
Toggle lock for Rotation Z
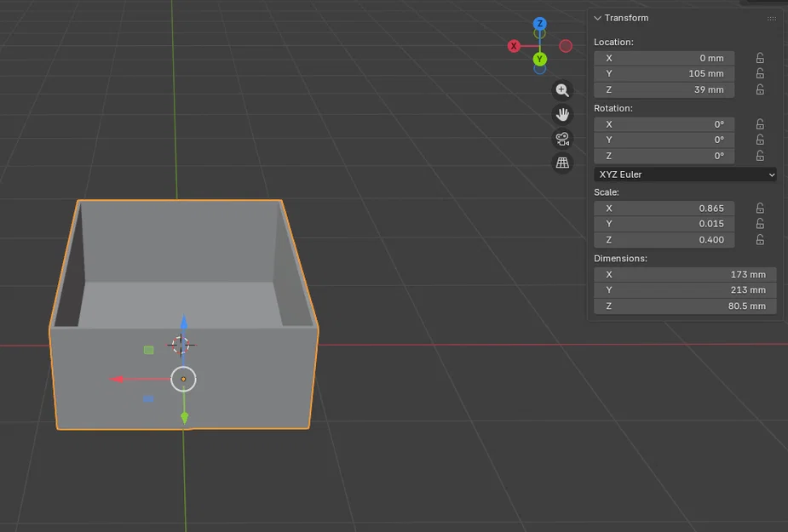761,156
